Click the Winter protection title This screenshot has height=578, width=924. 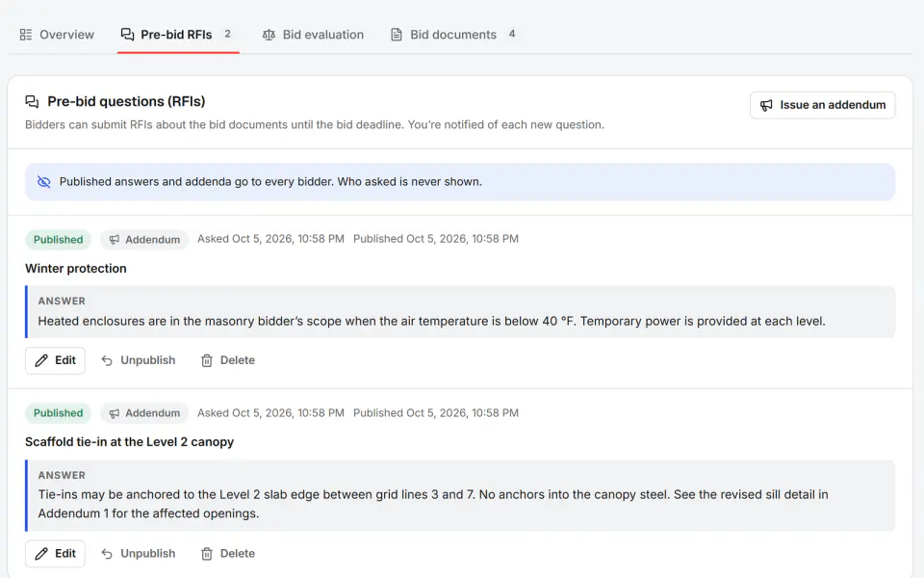tap(76, 269)
